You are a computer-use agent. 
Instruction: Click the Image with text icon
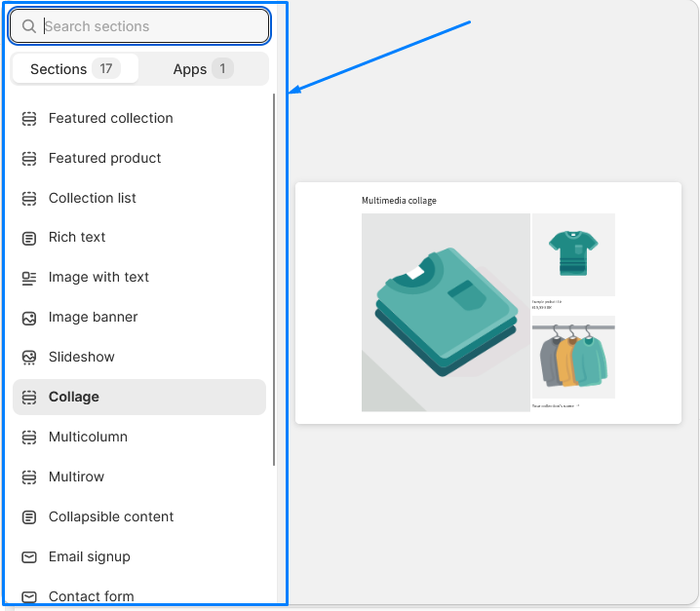tap(29, 278)
